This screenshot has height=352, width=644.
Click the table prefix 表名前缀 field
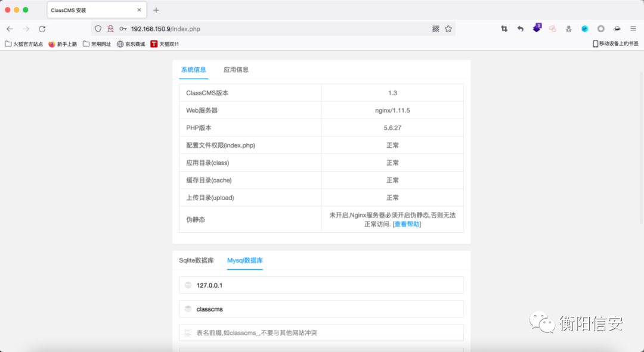(x=321, y=333)
